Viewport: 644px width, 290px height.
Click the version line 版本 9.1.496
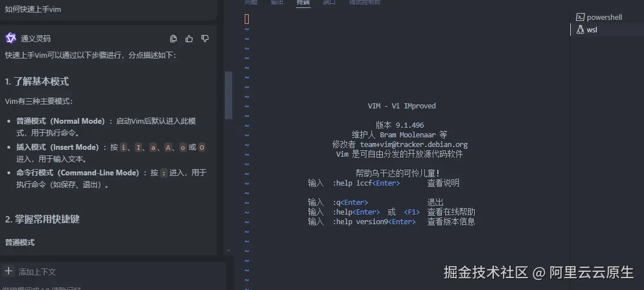coord(400,125)
